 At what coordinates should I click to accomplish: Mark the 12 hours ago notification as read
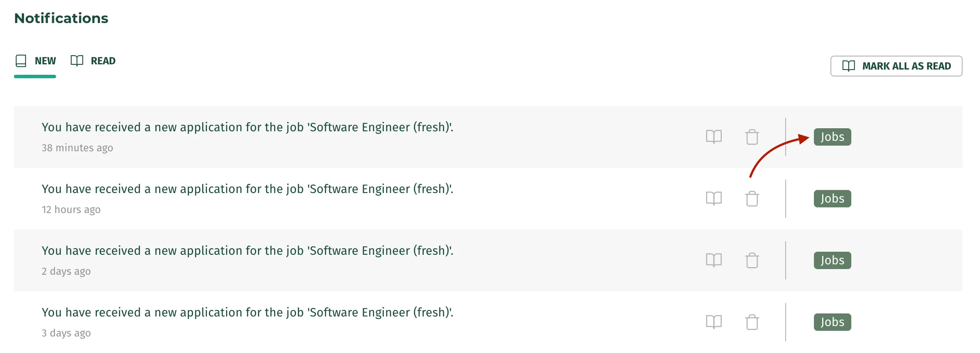(714, 199)
